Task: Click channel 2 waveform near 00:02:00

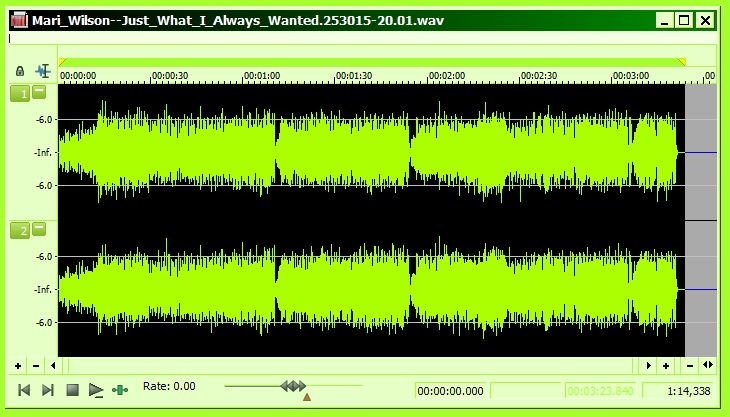Action: (428, 289)
